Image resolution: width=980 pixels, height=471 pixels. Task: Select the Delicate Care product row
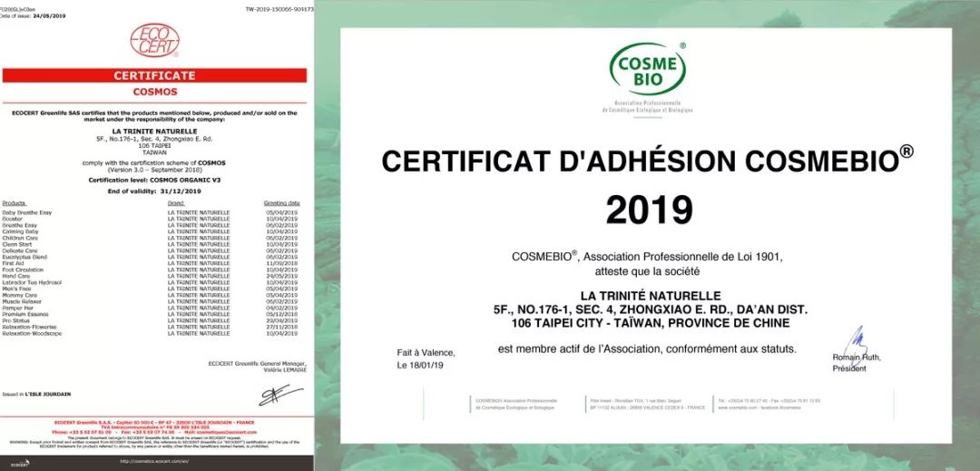coord(151,250)
